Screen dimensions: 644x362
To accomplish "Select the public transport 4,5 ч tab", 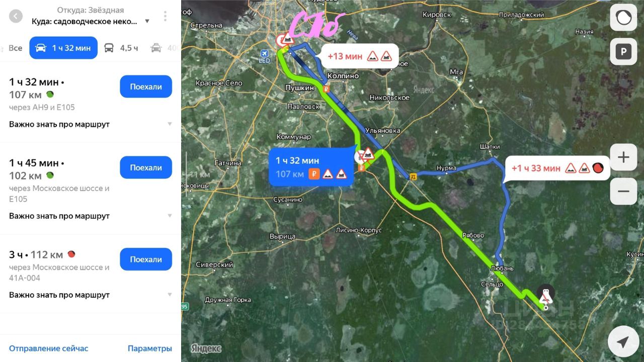I will pyautogui.click(x=121, y=48).
